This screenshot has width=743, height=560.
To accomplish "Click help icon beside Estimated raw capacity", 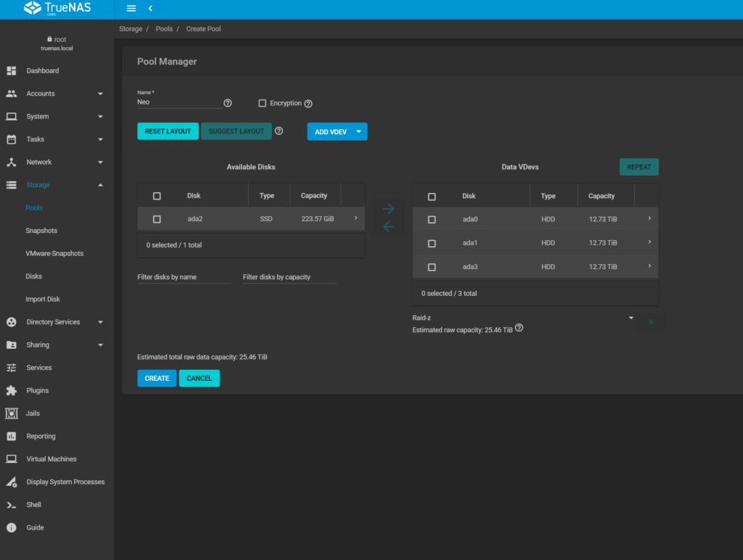I will point(519,329).
